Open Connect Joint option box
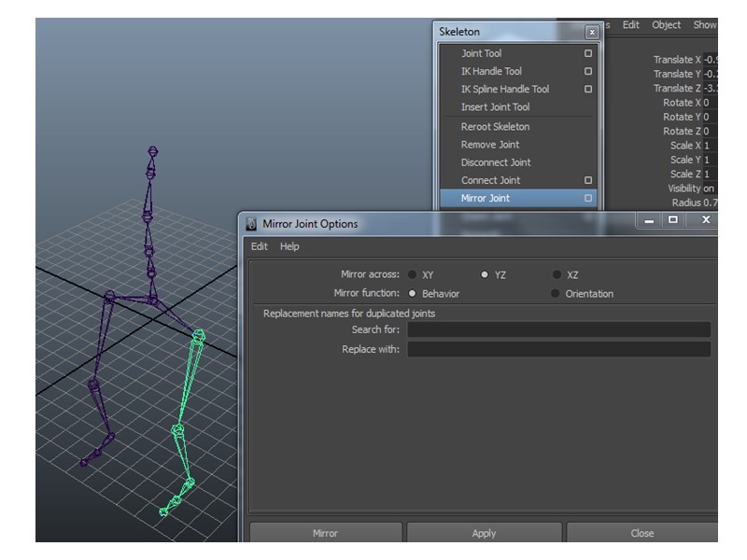This screenshot has height=560, width=747. pyautogui.click(x=588, y=180)
